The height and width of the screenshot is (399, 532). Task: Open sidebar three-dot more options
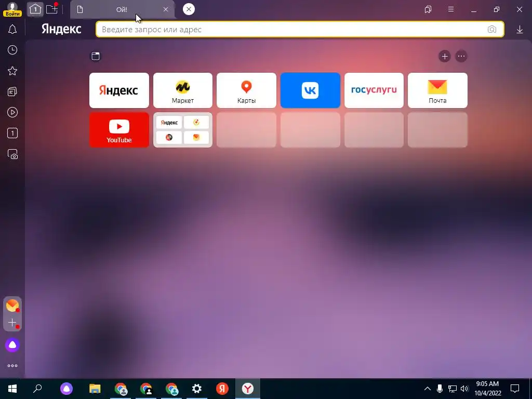(x=12, y=366)
